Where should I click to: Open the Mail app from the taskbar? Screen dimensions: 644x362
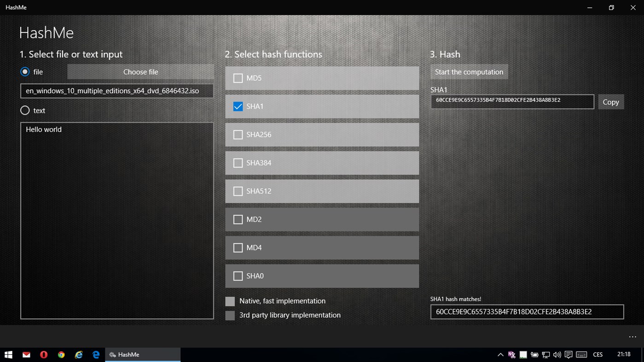[26, 355]
